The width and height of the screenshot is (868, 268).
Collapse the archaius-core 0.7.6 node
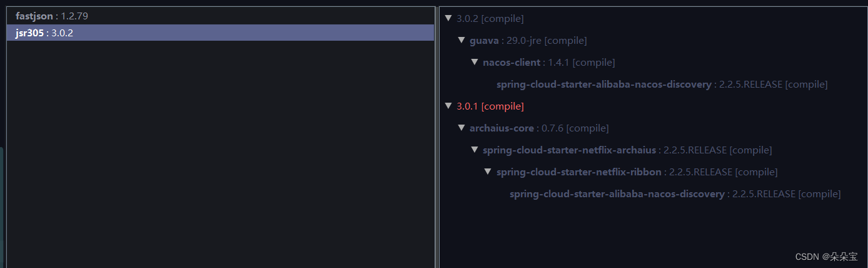pos(461,128)
